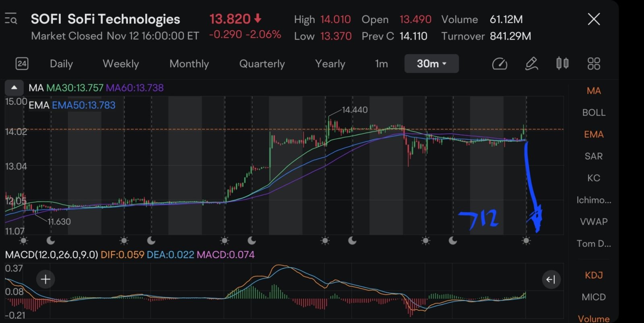Select the pencil drawing tool

coord(531,64)
